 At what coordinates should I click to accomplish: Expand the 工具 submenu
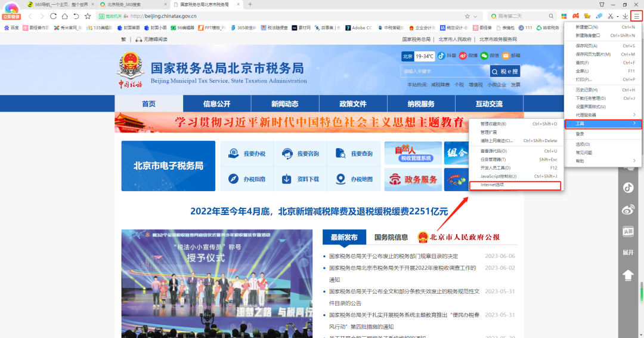[603, 124]
